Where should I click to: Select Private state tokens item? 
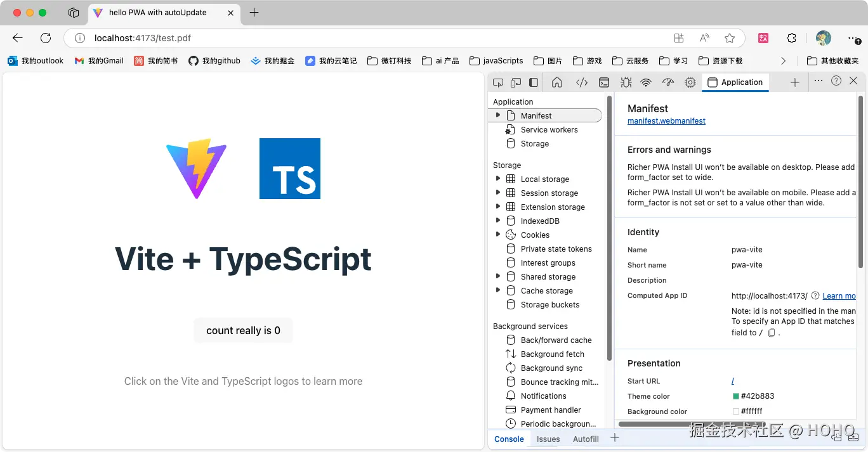(556, 249)
